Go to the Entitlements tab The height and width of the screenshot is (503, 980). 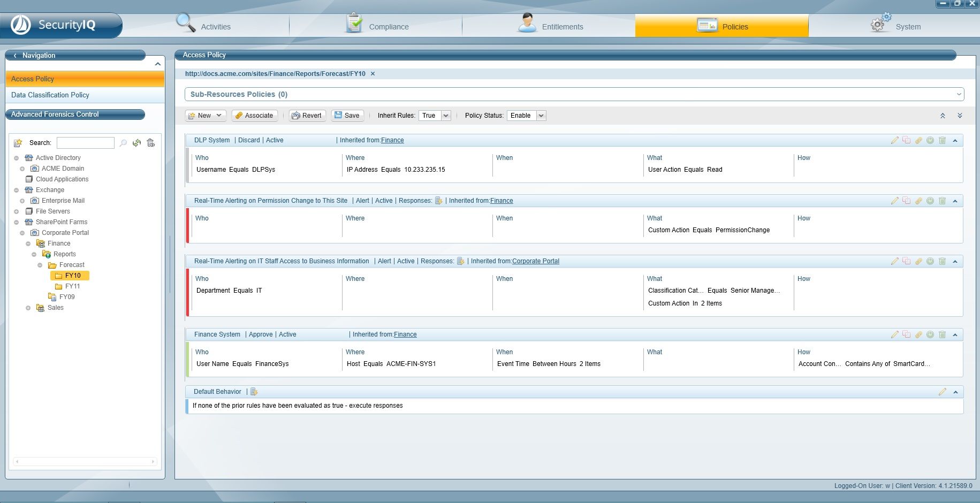(x=549, y=26)
